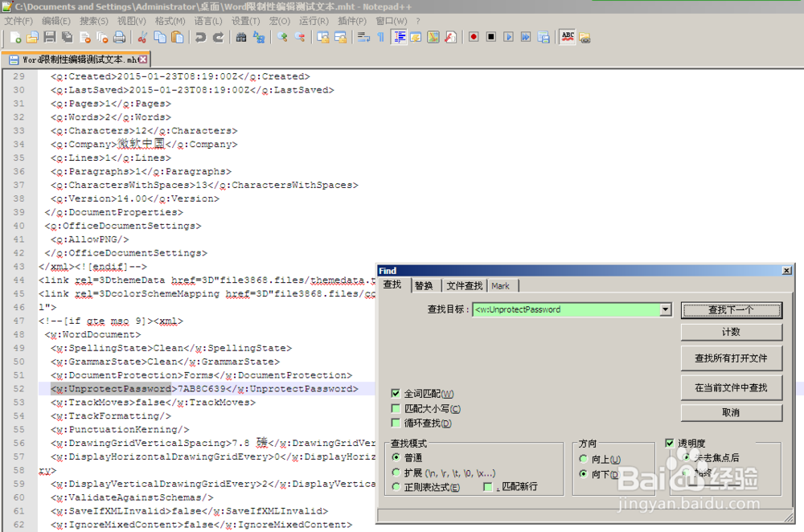Image resolution: width=804 pixels, height=532 pixels.
Task: Expand the 查找目标 search history dropdown
Action: pyautogui.click(x=666, y=309)
